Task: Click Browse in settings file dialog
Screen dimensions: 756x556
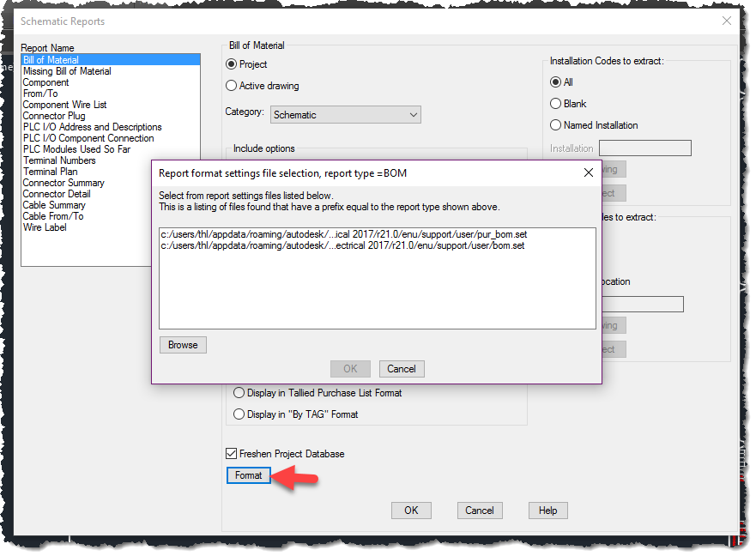Action: 184,345
